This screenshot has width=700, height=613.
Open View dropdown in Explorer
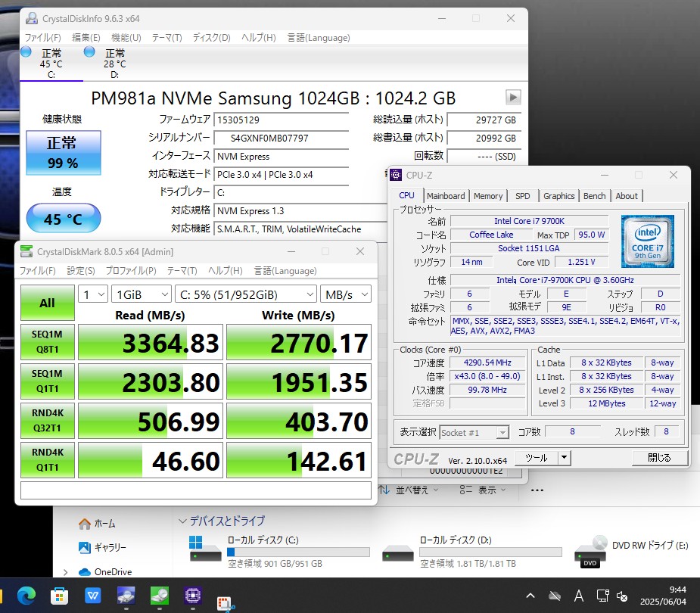483,490
